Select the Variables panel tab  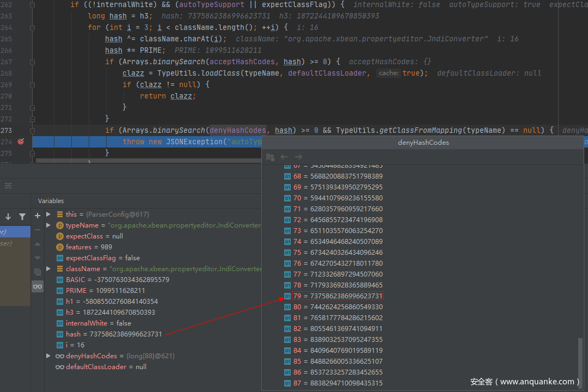coord(51,201)
